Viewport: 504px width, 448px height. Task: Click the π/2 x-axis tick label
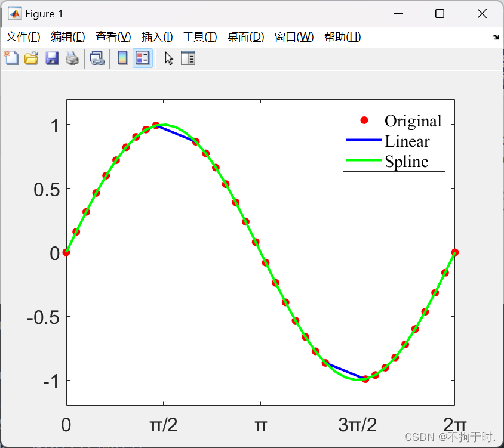point(163,425)
